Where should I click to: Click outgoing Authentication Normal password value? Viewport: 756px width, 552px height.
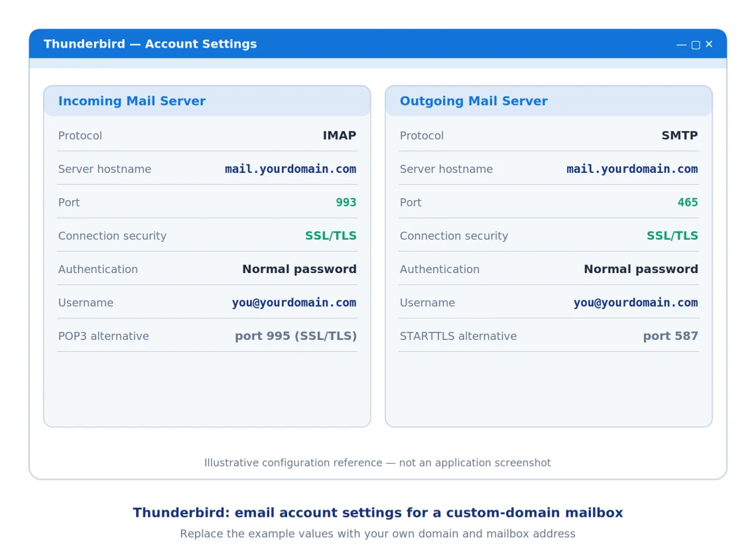tap(641, 269)
